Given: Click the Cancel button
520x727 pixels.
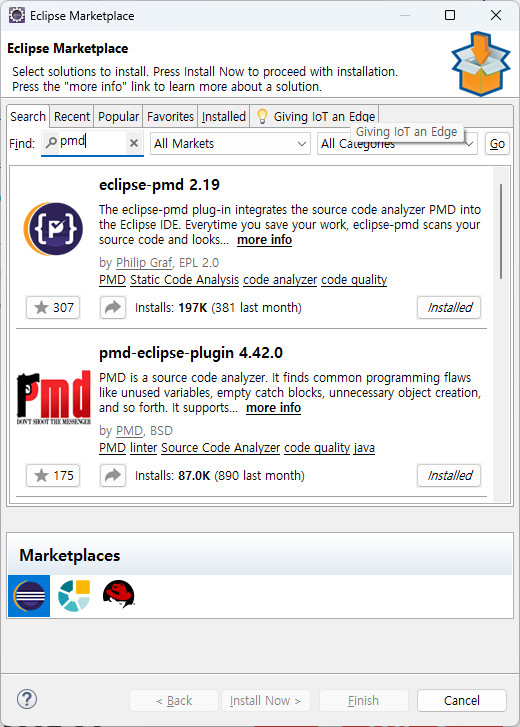Looking at the screenshot, I should [462, 700].
